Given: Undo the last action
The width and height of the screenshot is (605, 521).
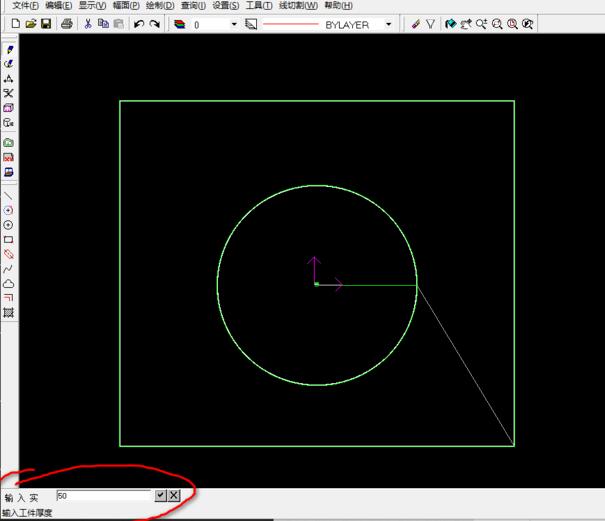Looking at the screenshot, I should [x=139, y=24].
